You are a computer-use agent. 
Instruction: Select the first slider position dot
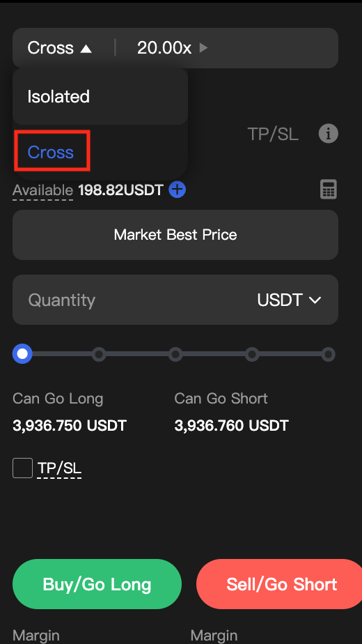(x=22, y=354)
